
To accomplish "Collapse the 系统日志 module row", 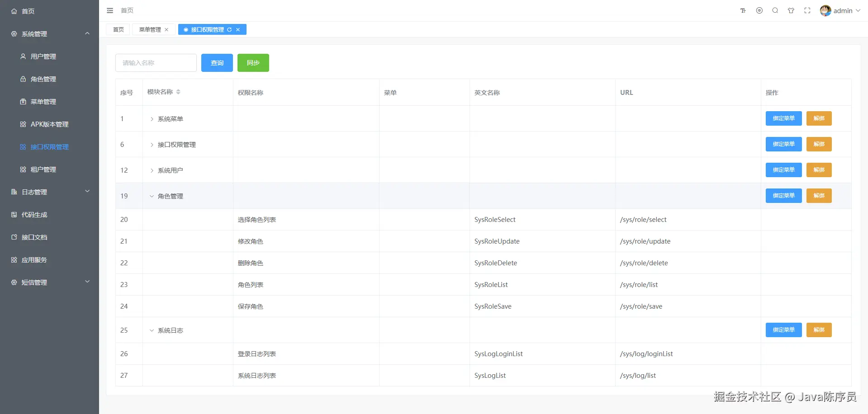I will pos(152,330).
